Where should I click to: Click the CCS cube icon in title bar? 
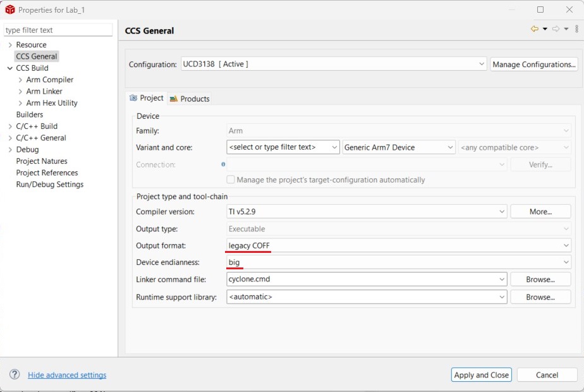click(9, 9)
